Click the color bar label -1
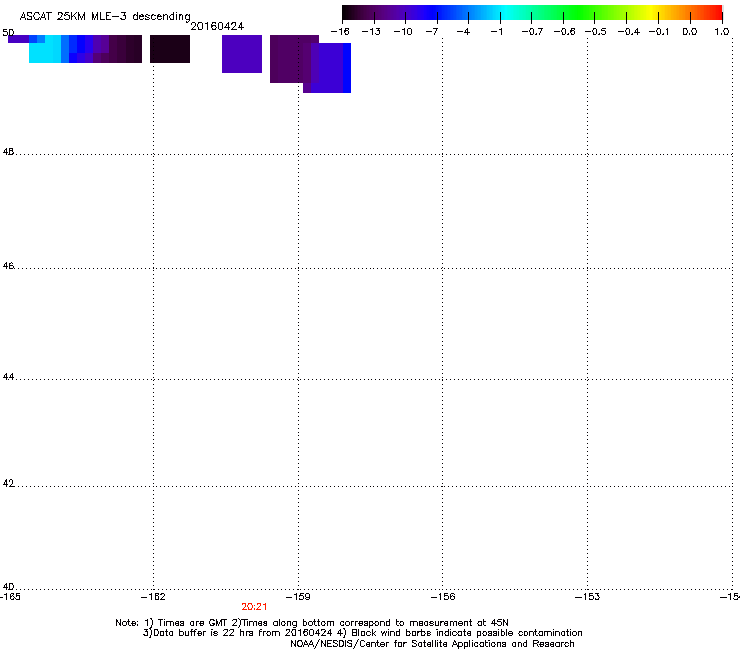Image resolution: width=740 pixels, height=650 pixels. point(496,32)
